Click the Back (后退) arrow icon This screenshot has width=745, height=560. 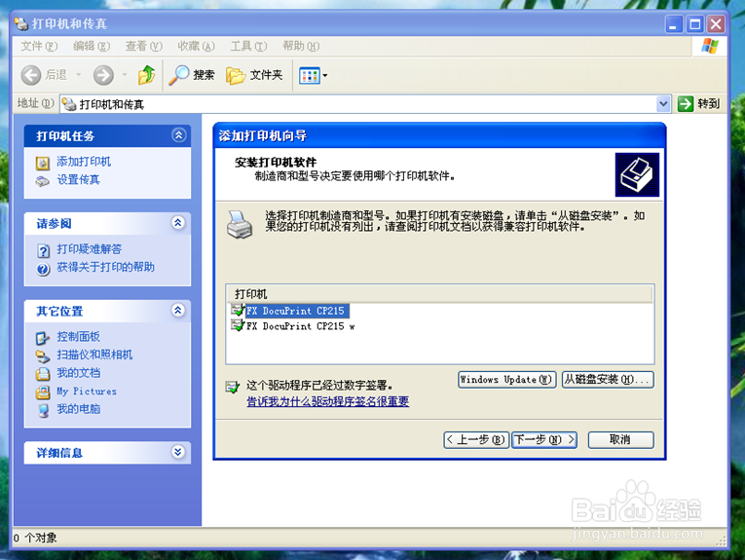click(31, 75)
